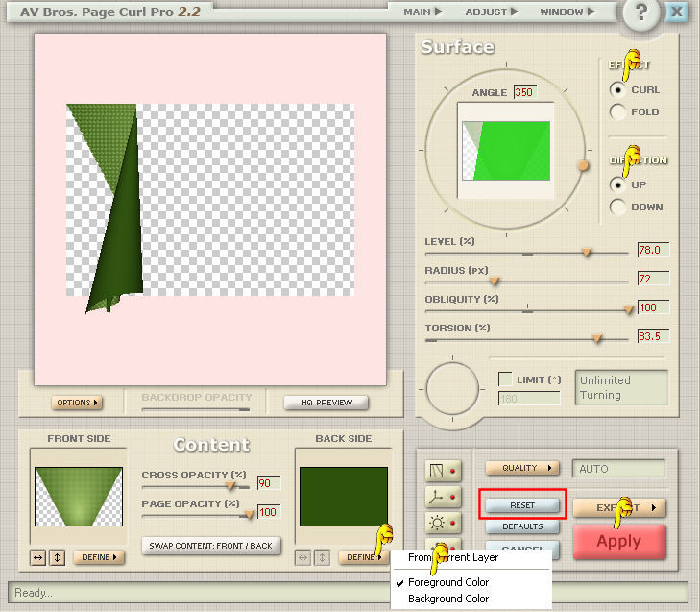The height and width of the screenshot is (612, 700).
Task: Click the dark green back side swatch
Action: [344, 497]
